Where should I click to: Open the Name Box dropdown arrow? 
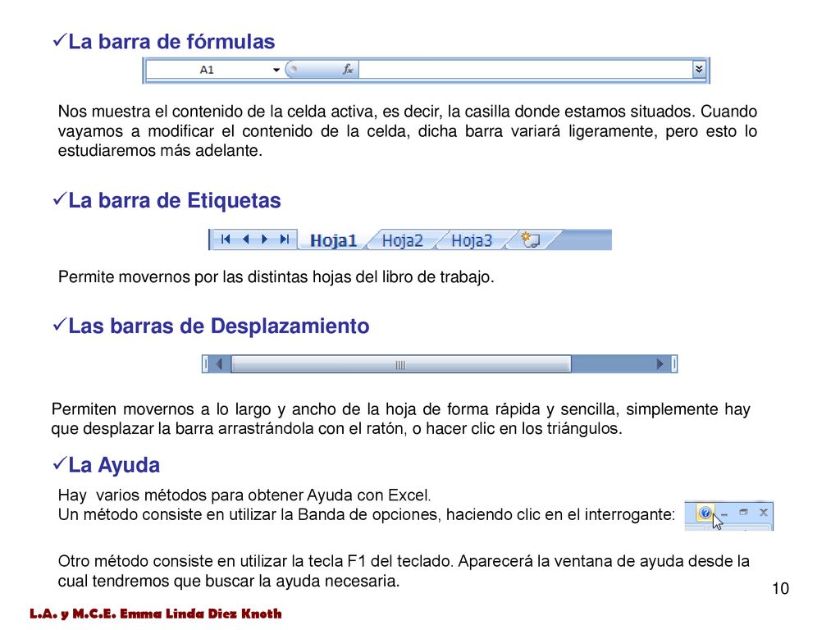(x=276, y=70)
